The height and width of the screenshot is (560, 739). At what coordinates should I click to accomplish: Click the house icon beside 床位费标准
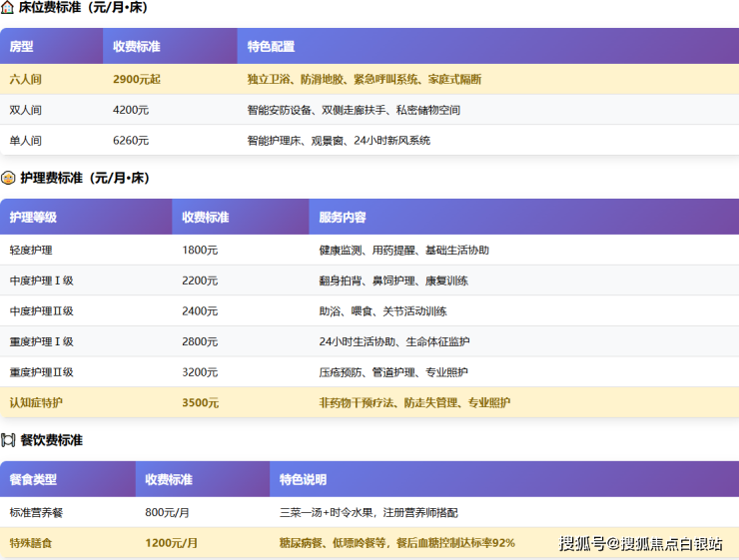point(8,7)
